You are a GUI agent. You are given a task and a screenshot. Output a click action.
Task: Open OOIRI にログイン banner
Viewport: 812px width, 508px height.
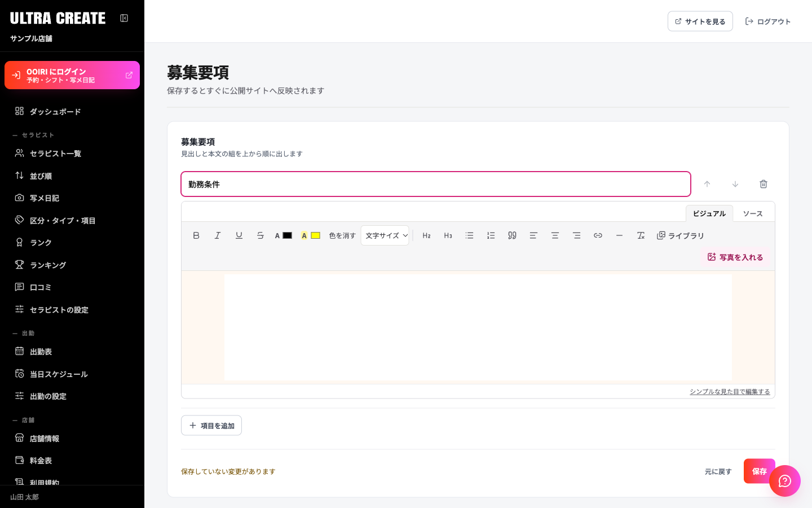point(72,75)
